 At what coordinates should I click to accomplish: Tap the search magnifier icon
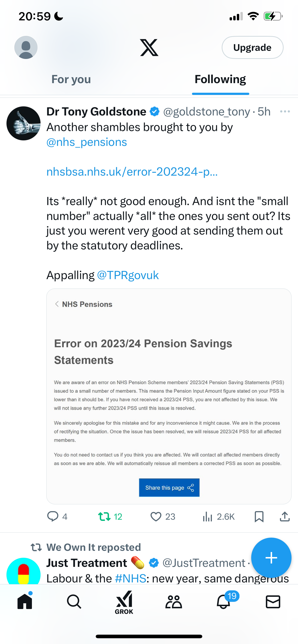click(x=74, y=602)
